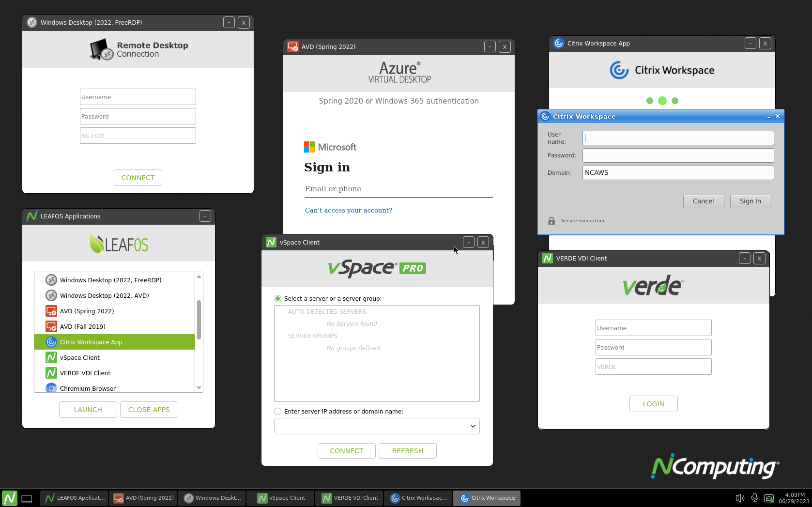Focus Citrix User name field

point(678,138)
